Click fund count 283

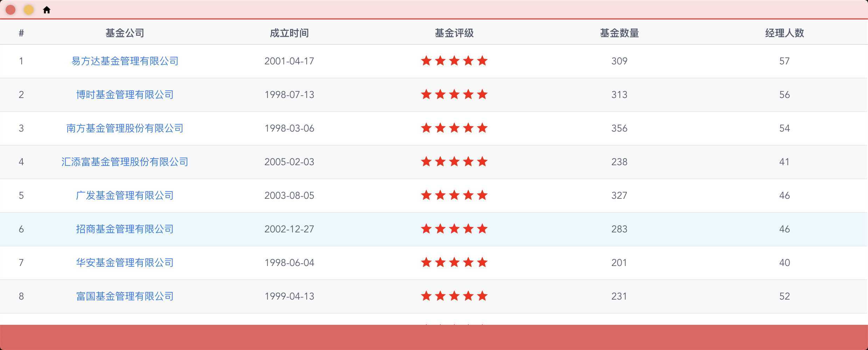click(x=619, y=229)
